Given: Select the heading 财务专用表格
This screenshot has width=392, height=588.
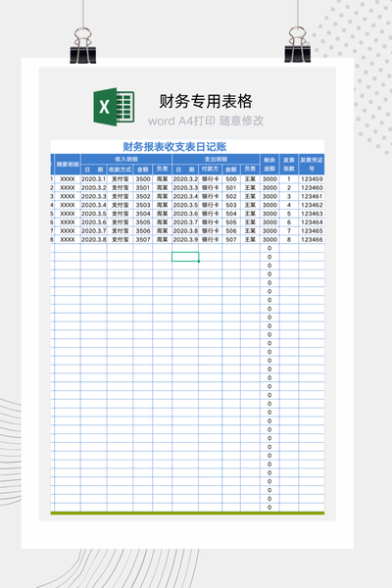Looking at the screenshot, I should 206,101.
